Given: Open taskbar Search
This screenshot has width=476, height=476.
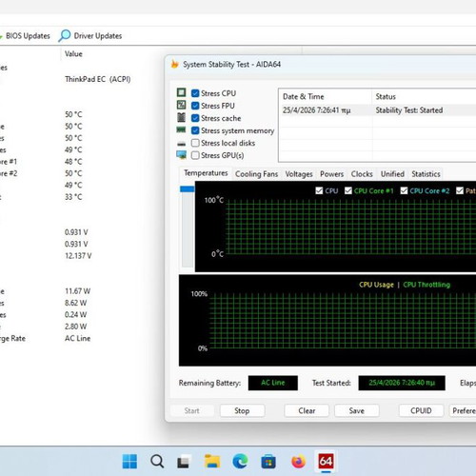Looking at the screenshot, I should [x=157, y=462].
